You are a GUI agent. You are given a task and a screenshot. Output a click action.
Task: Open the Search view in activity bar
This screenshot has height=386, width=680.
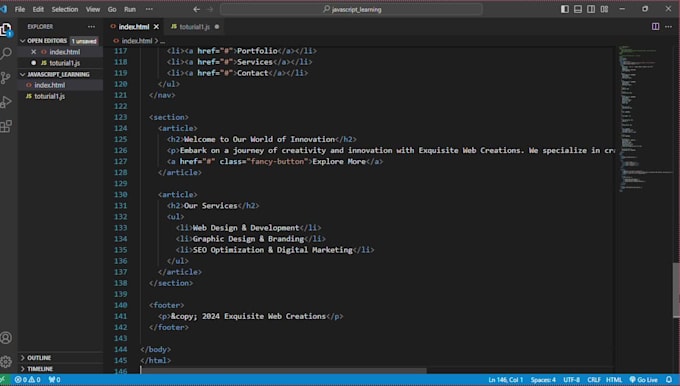click(6, 54)
